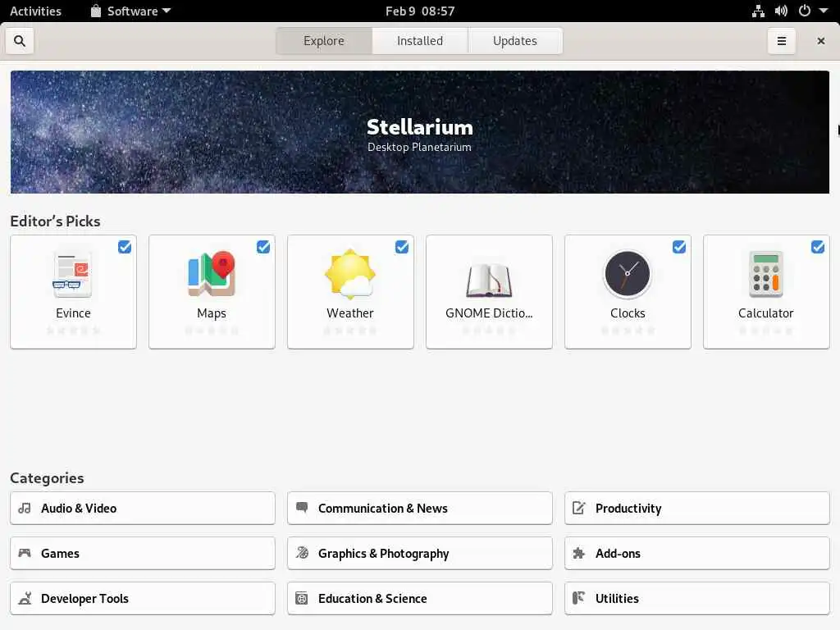
Task: Click the Graphics & Photography icon
Action: coord(302,553)
